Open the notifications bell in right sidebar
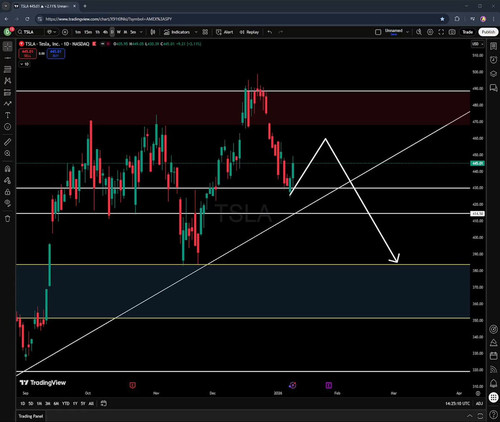 pos(493,383)
